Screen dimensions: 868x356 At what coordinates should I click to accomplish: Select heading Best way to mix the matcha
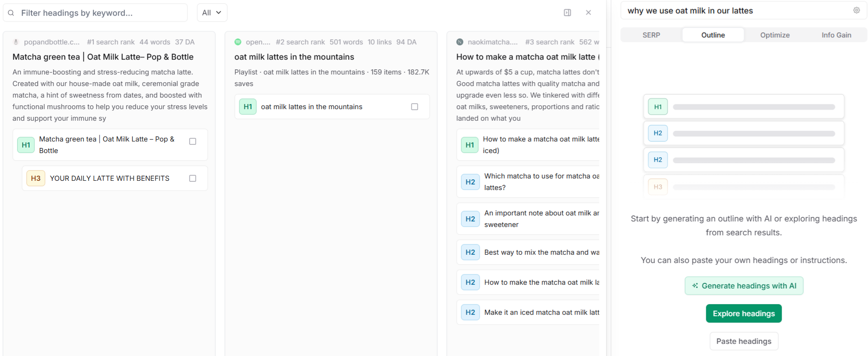pos(528,252)
